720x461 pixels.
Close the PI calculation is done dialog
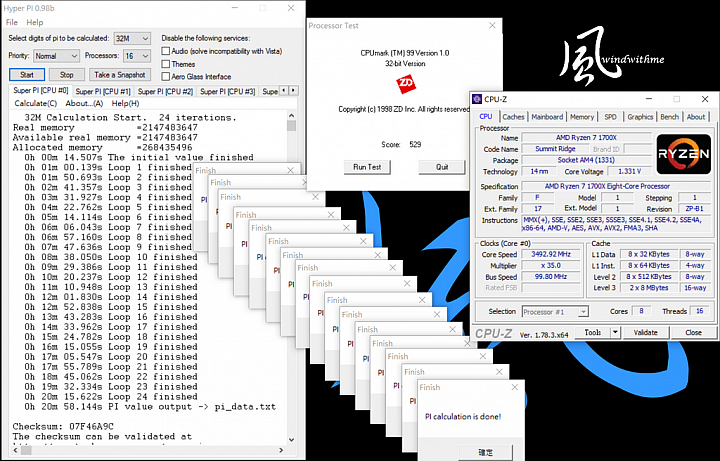(514, 388)
